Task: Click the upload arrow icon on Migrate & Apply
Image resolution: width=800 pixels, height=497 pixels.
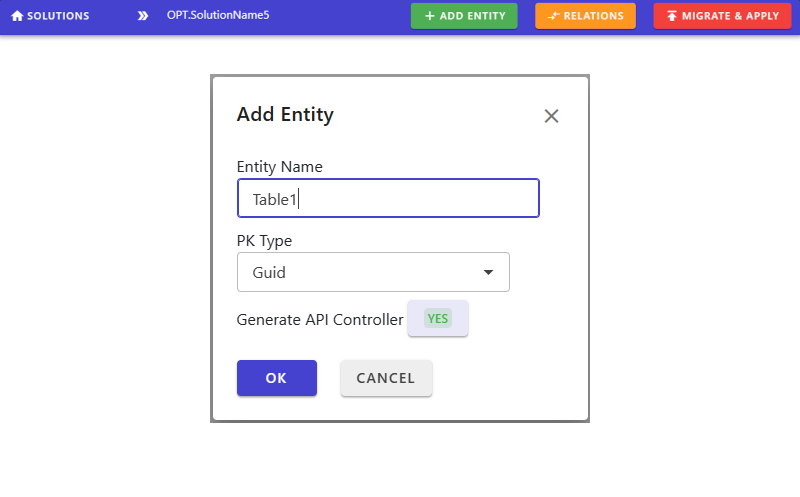Action: (x=672, y=16)
